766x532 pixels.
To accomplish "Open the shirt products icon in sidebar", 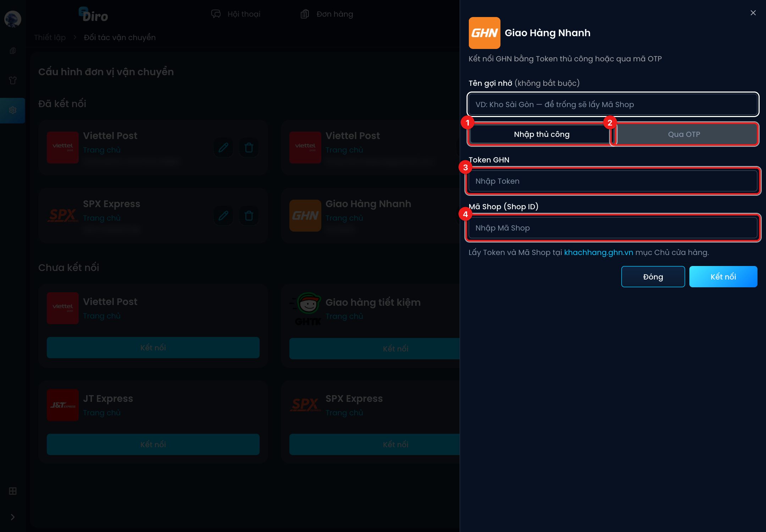I will (13, 81).
